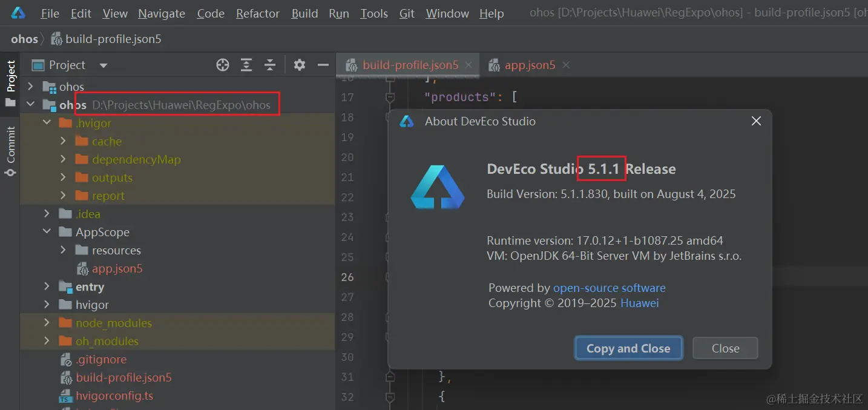This screenshot has height=410, width=868.
Task: Click Select Opened File target icon
Action: [223, 65]
